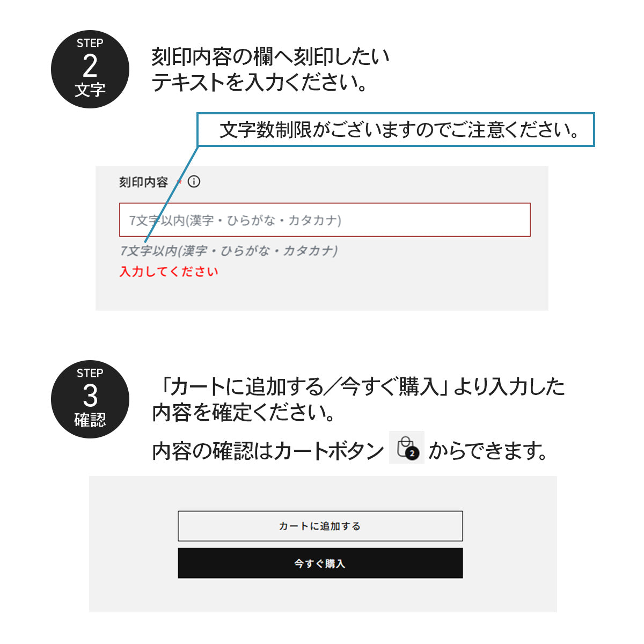Click the 内容の確認はカートボタン text
644x644 pixels.
(x=268, y=451)
